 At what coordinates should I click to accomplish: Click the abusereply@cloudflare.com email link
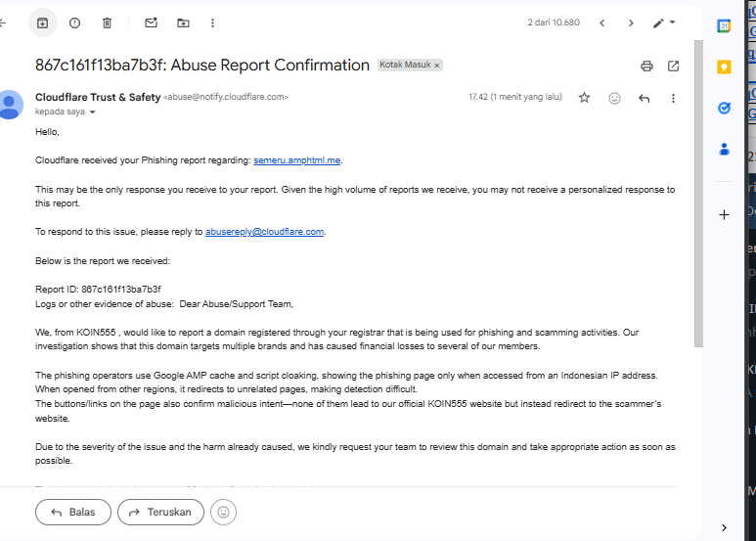pyautogui.click(x=264, y=232)
